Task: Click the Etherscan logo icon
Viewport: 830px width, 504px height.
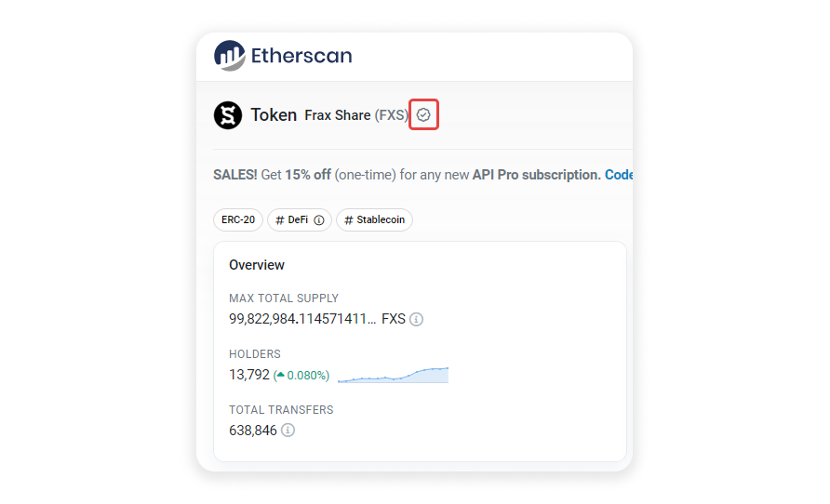Action: pos(229,56)
